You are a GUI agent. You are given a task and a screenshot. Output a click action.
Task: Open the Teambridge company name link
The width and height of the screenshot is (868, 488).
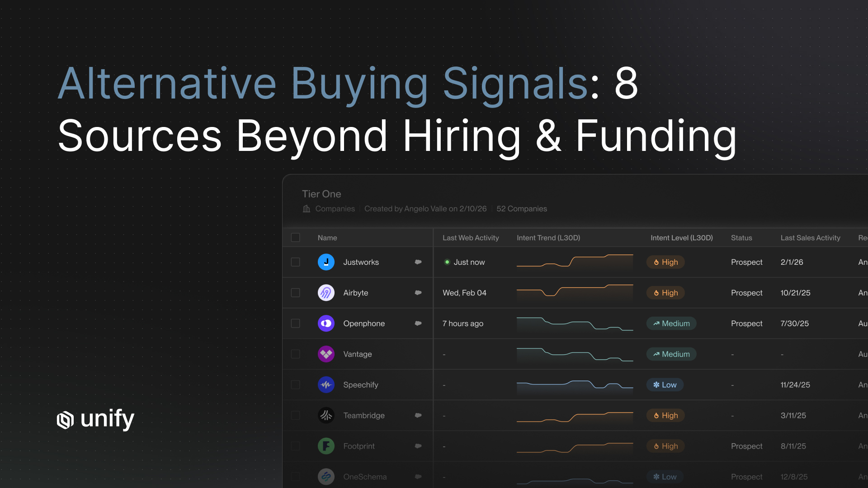(x=363, y=415)
